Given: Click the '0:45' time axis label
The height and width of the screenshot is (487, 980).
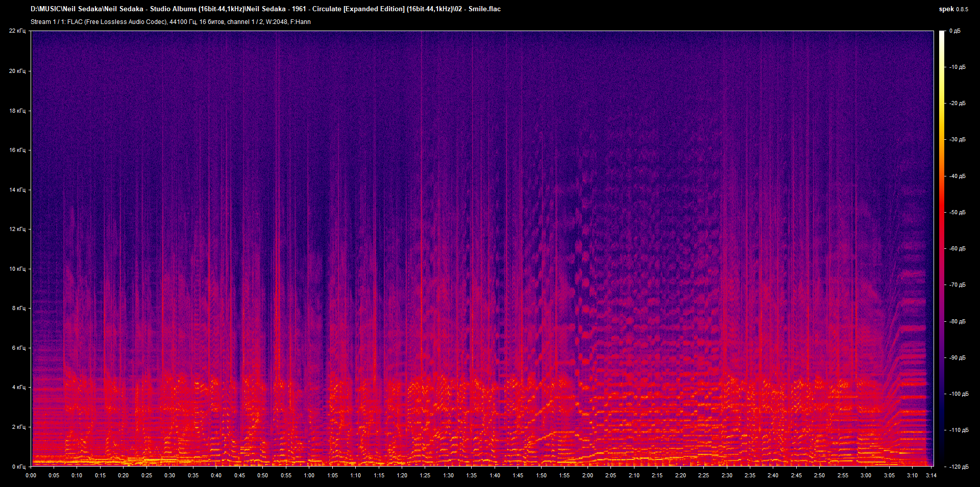Looking at the screenshot, I should (x=239, y=475).
